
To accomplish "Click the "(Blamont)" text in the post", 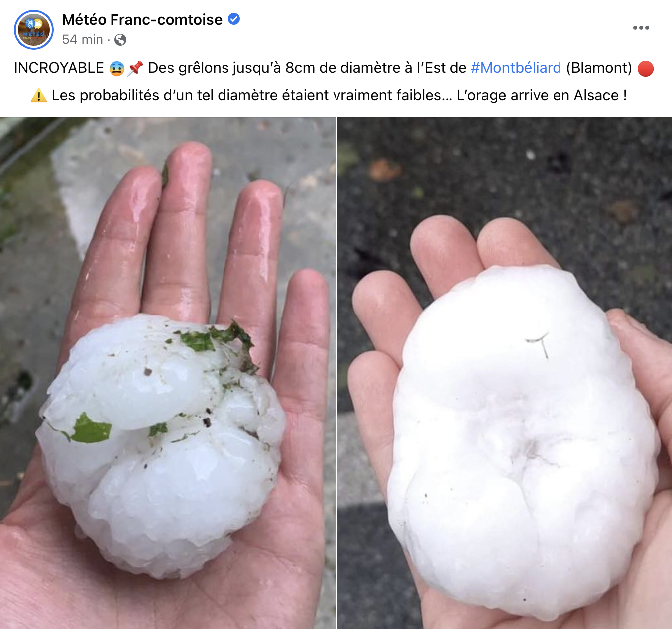I will (599, 68).
